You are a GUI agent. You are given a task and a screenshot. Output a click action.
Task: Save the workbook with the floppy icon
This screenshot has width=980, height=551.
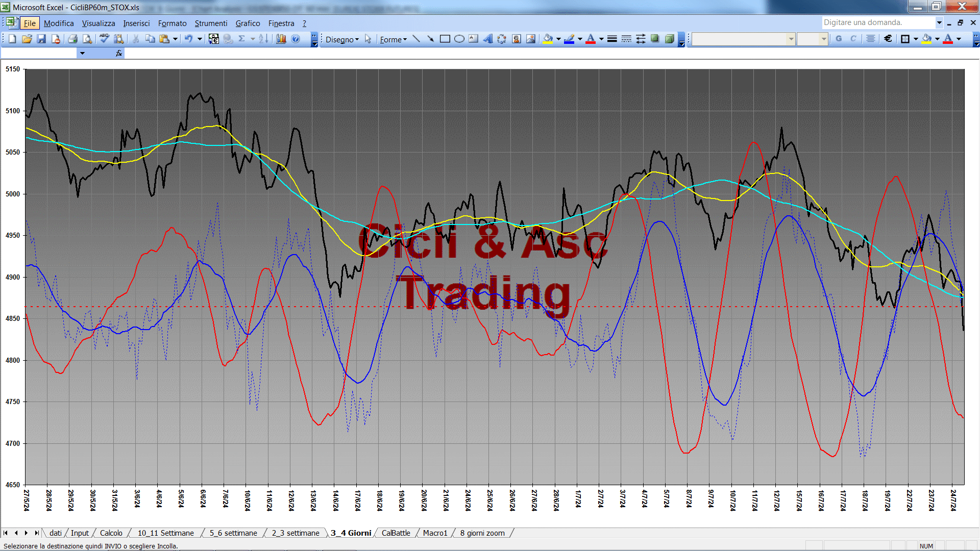tap(41, 39)
